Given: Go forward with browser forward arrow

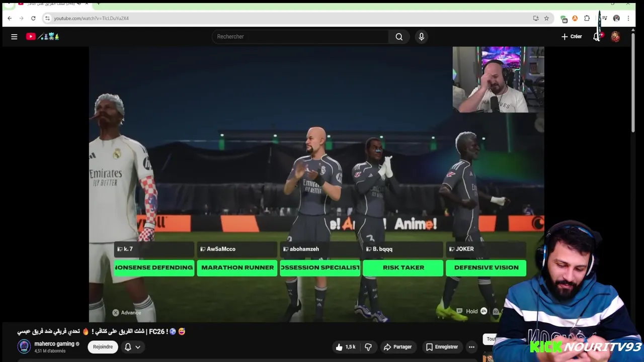Looking at the screenshot, I should coord(21,18).
